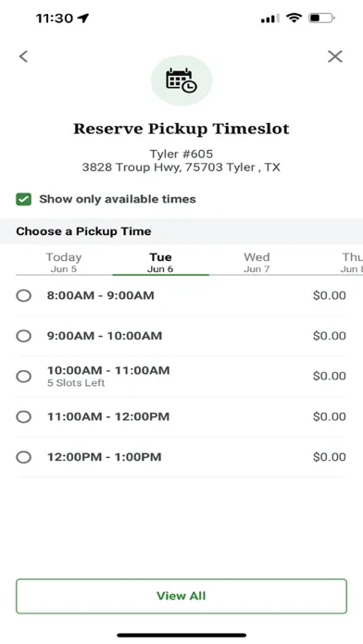Tap the home indicator bar

(181, 635)
